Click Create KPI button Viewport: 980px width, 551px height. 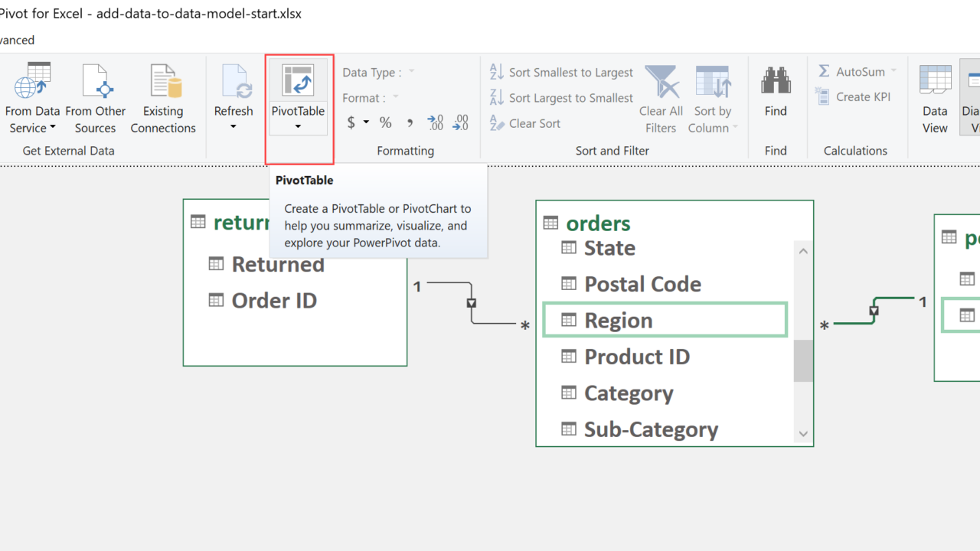(854, 96)
